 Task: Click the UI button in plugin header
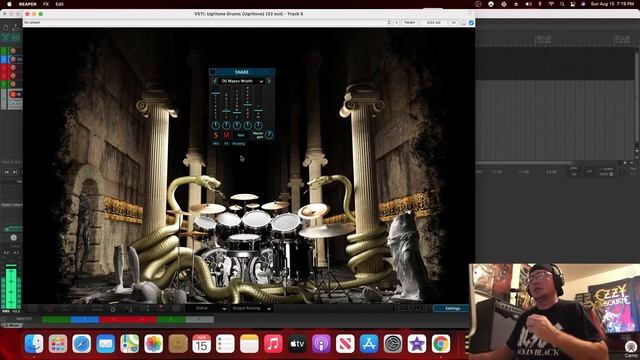pos(453,22)
